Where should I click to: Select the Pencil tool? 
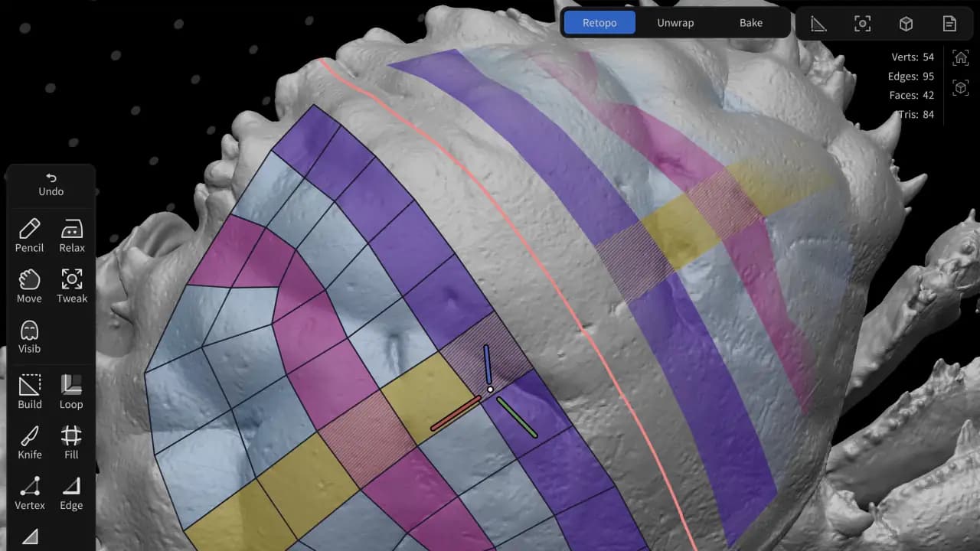[x=30, y=235]
